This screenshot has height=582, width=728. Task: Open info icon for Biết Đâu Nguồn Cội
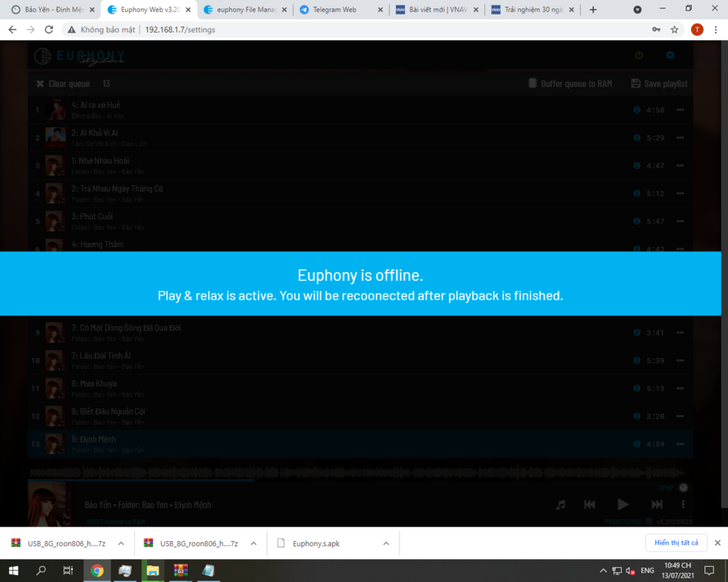(637, 416)
